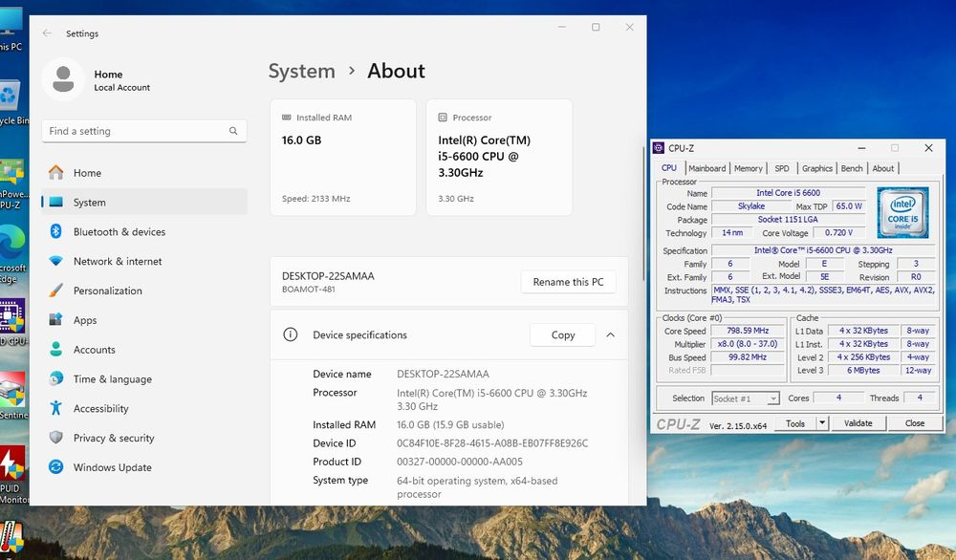Click the DESKTOP-22SAMAA name in rename card
Image resolution: width=956 pixels, height=560 pixels.
pos(328,275)
